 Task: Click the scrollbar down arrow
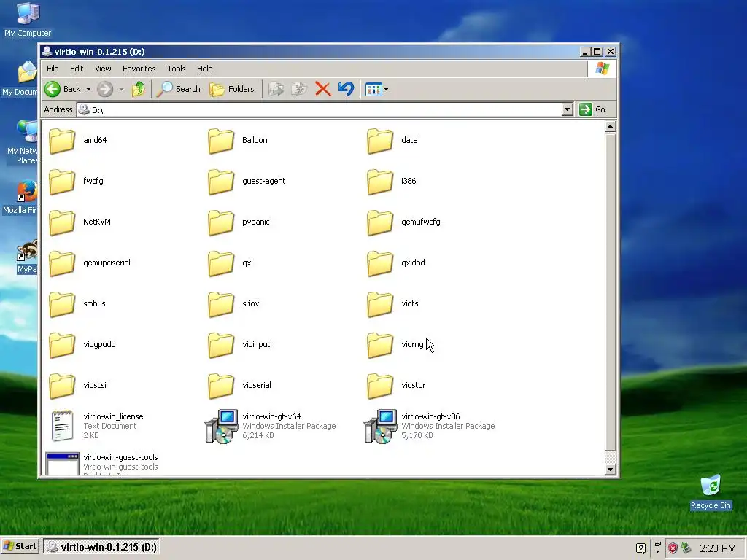coord(611,470)
